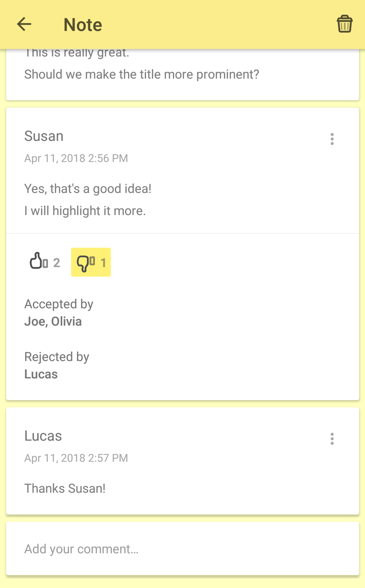Select 'Lucas' under Rejected by
This screenshot has height=588, width=365.
pos(41,374)
